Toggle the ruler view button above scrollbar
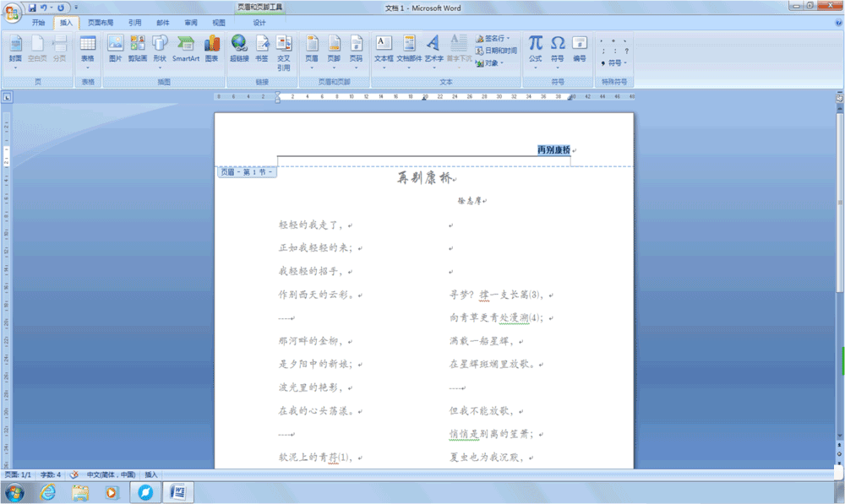 (839, 97)
